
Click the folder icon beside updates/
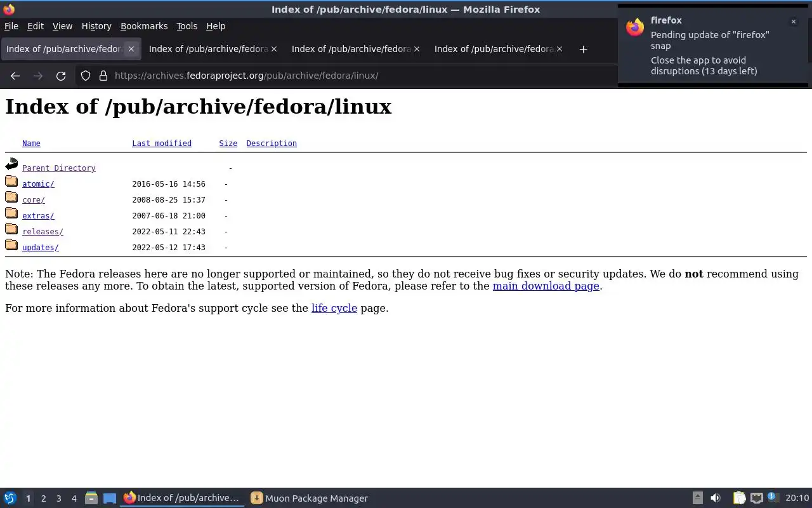tap(11, 245)
